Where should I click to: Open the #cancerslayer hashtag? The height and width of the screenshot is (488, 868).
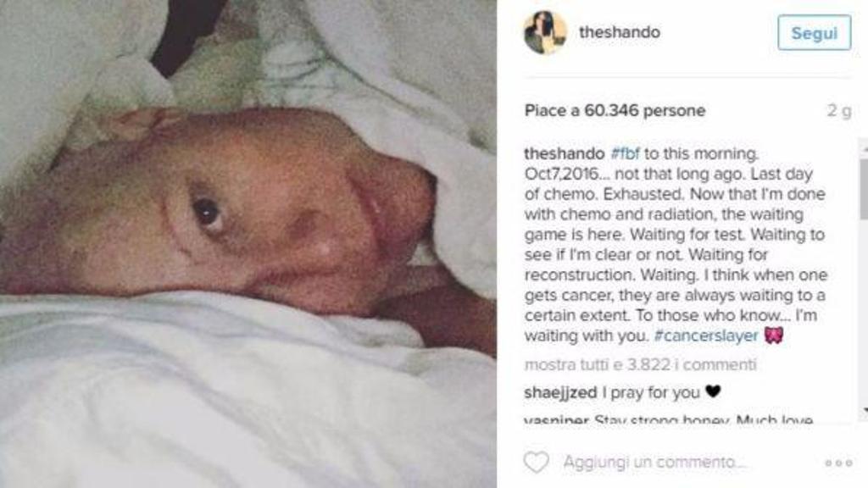pos(706,335)
